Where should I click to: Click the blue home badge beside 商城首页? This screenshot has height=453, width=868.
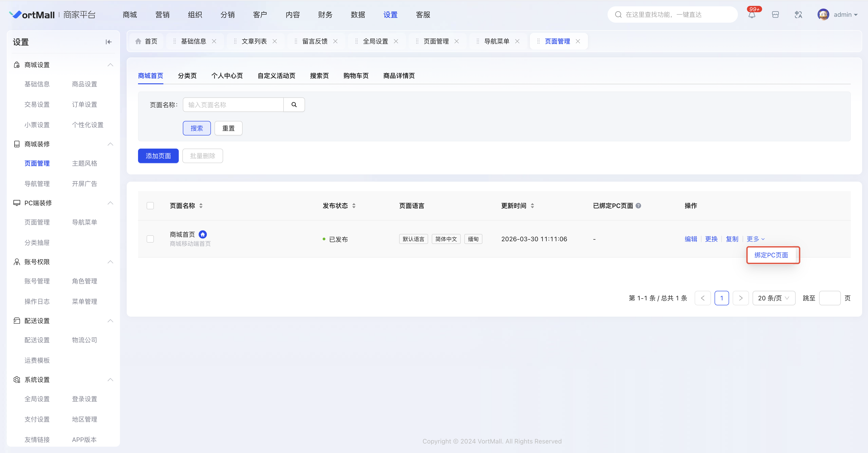(x=203, y=234)
